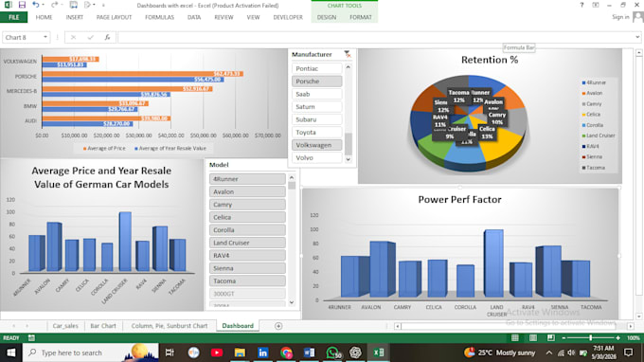Click the Sign in link

click(620, 17)
